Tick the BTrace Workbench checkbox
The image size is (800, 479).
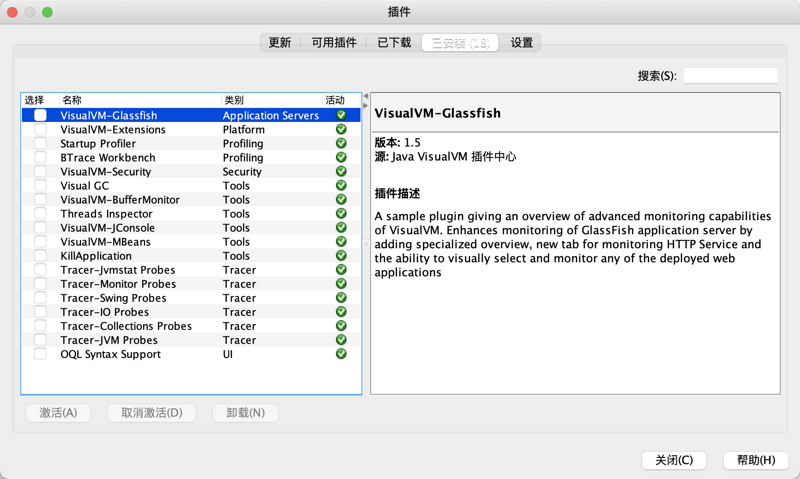(40, 158)
